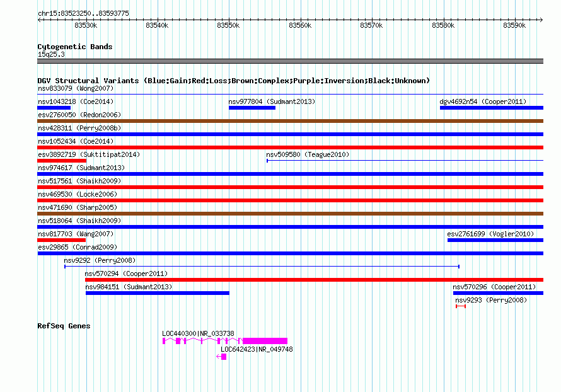Select the esv2761699 blue gain bar

click(495, 240)
